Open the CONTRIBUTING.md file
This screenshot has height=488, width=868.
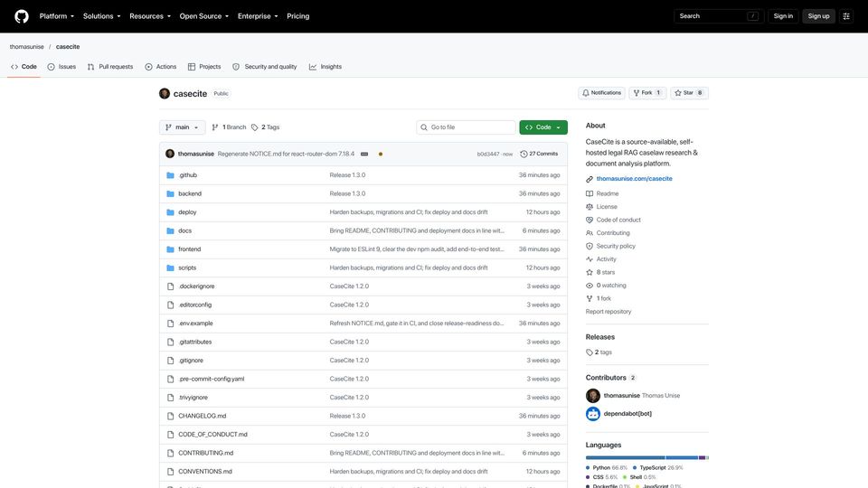click(206, 453)
